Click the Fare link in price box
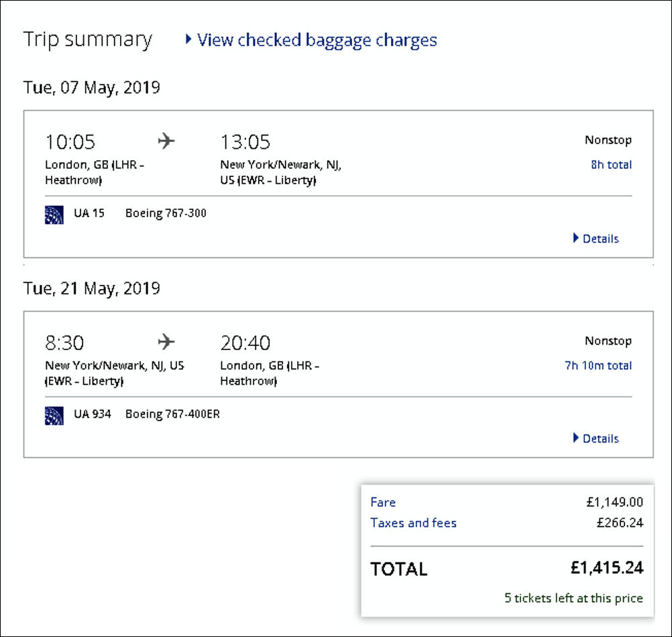Screen dimensions: 672x637 pyautogui.click(x=383, y=502)
